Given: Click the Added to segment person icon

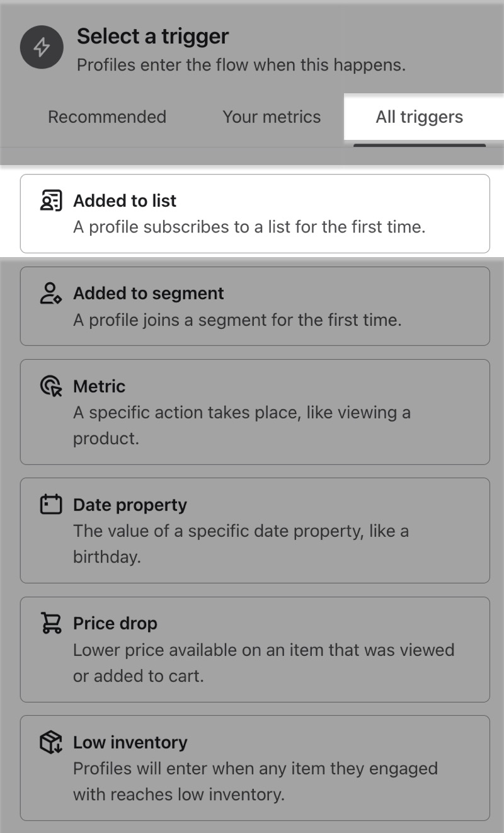Looking at the screenshot, I should [51, 294].
